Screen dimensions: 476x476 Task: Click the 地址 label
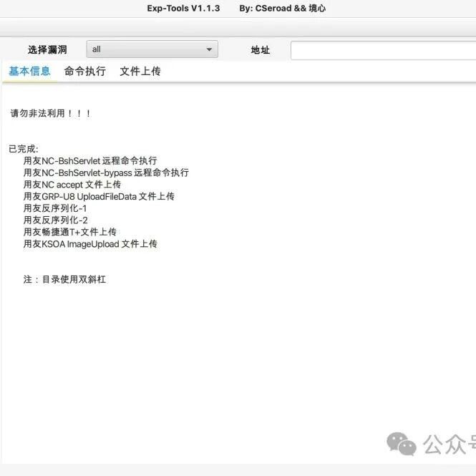[x=261, y=50]
